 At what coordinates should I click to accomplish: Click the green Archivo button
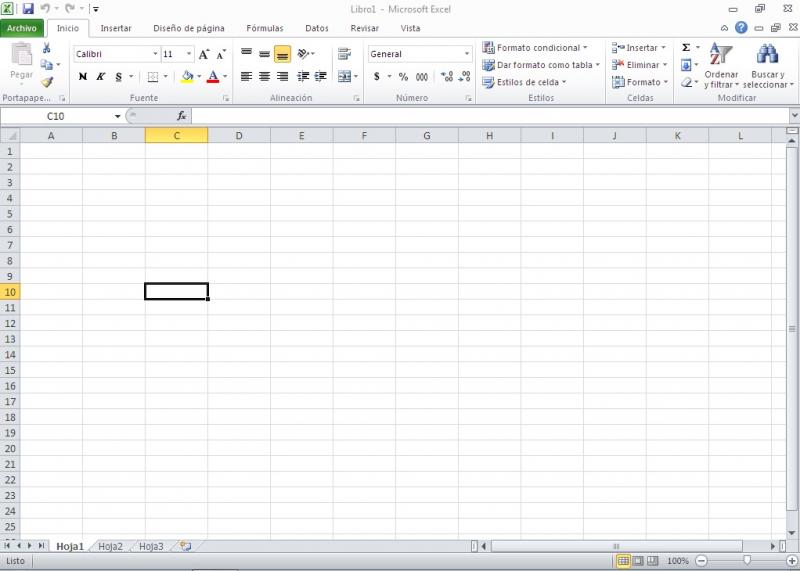(22, 28)
